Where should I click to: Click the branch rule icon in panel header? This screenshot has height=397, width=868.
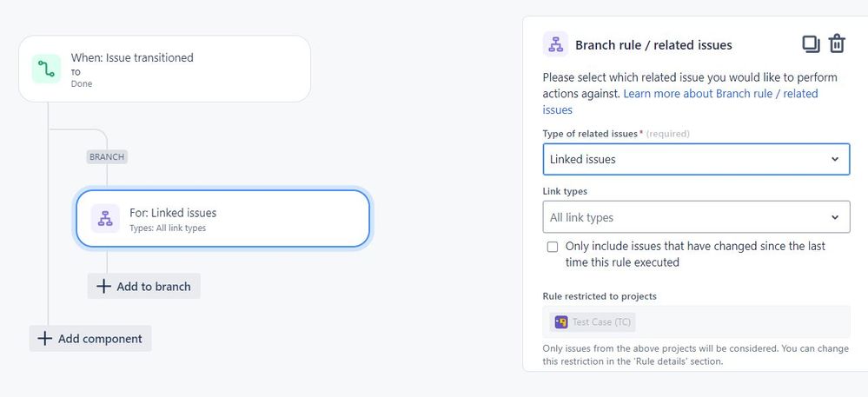(x=555, y=44)
